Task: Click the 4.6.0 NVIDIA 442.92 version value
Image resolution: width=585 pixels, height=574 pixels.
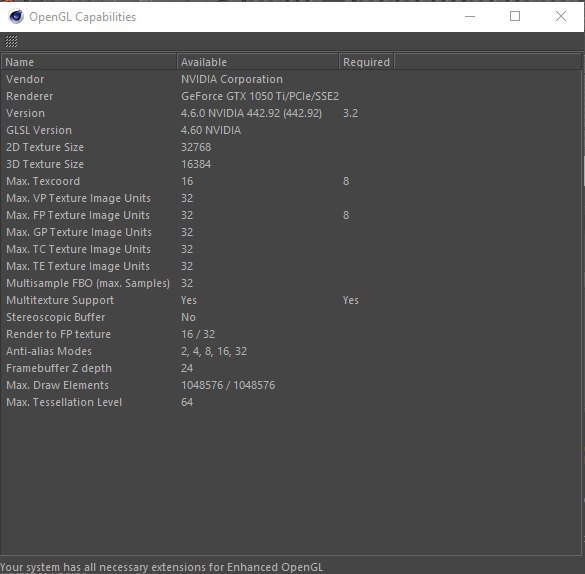Action: click(251, 113)
